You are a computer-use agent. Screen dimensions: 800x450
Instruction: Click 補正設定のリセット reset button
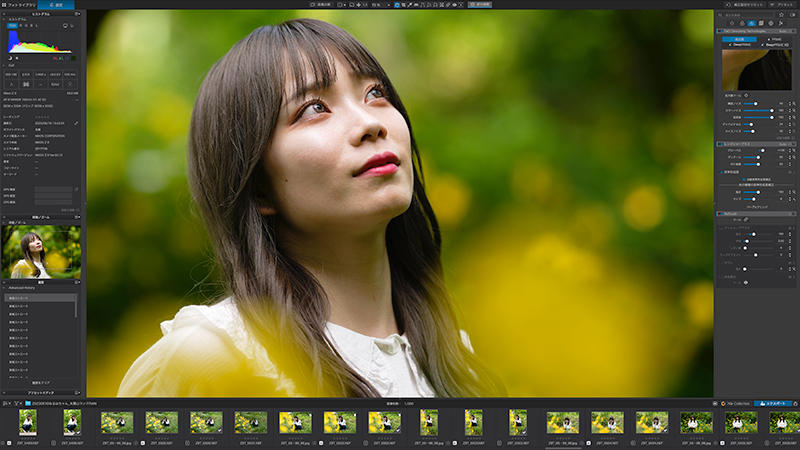(x=744, y=5)
